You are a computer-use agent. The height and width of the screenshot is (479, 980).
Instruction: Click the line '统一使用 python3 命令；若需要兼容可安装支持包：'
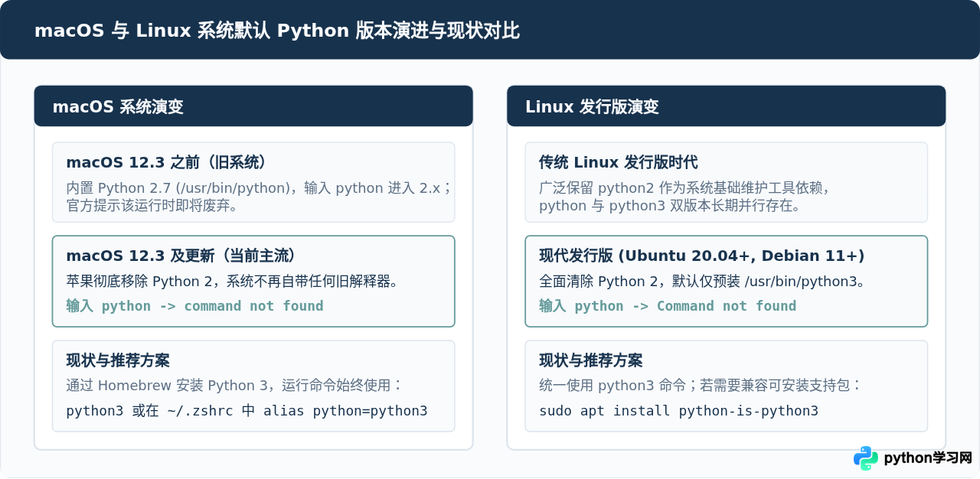click(x=701, y=385)
